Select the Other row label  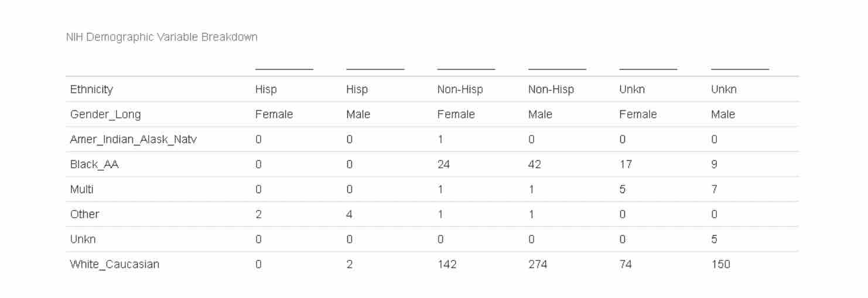pyautogui.click(x=84, y=214)
